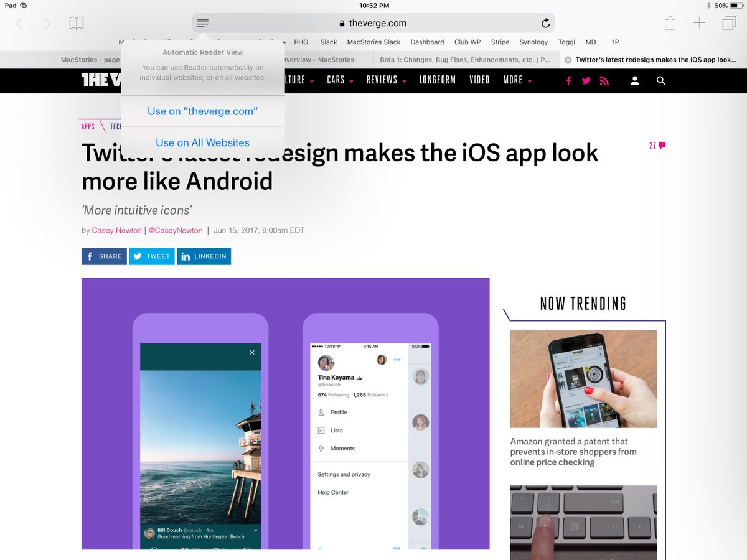Viewport: 747px width, 560px height.
Task: Share article on LinkedIn
Action: pos(204,256)
